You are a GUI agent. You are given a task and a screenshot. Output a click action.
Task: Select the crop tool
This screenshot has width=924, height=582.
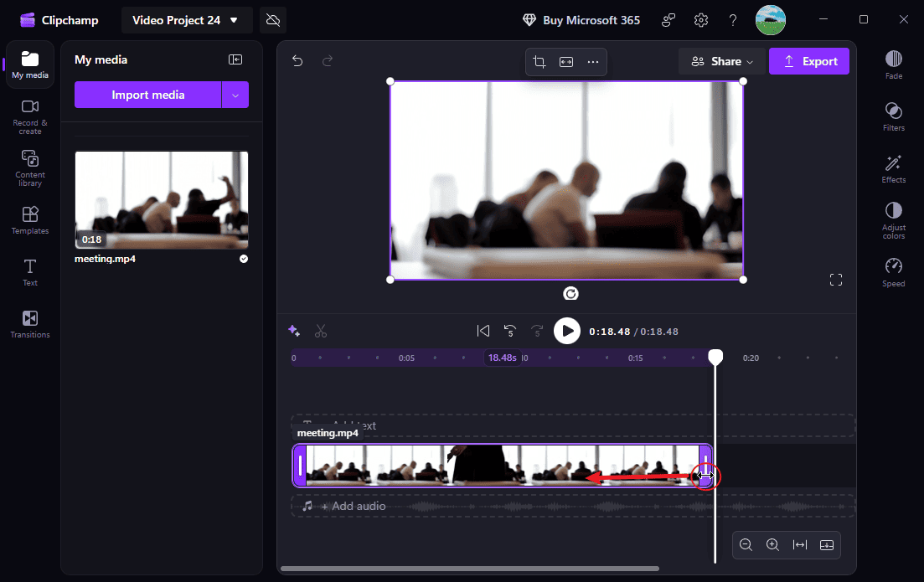pos(539,62)
